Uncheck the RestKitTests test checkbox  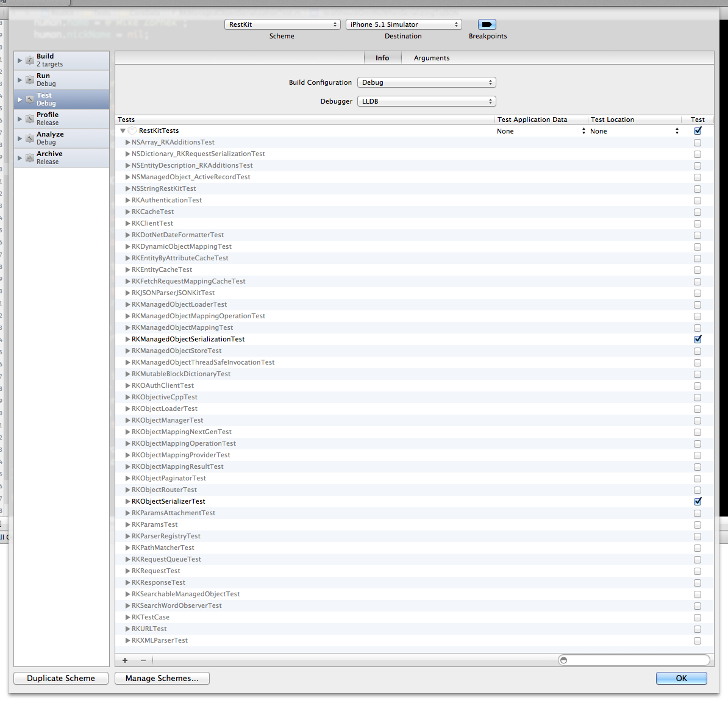tap(698, 131)
